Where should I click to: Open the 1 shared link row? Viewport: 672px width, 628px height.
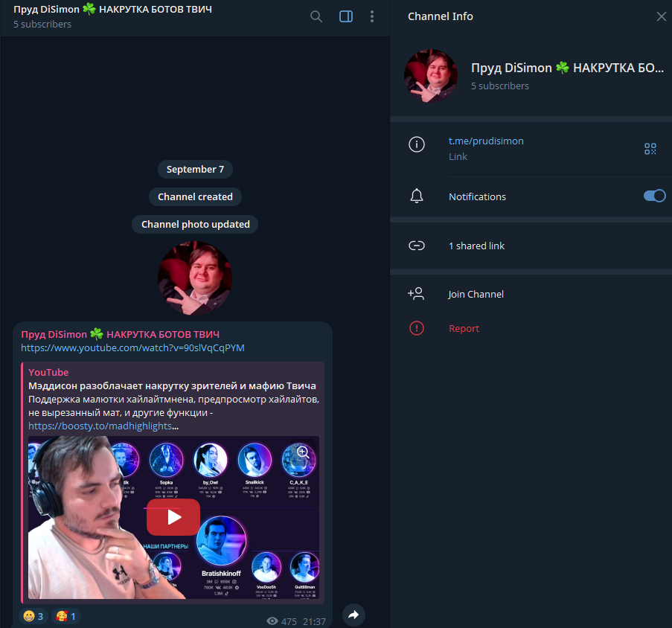531,246
